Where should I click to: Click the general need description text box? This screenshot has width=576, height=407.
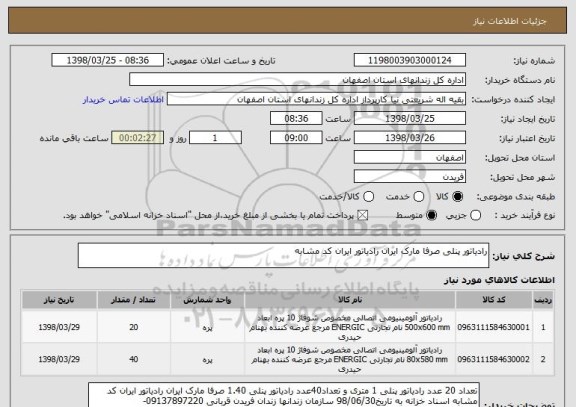(283, 255)
